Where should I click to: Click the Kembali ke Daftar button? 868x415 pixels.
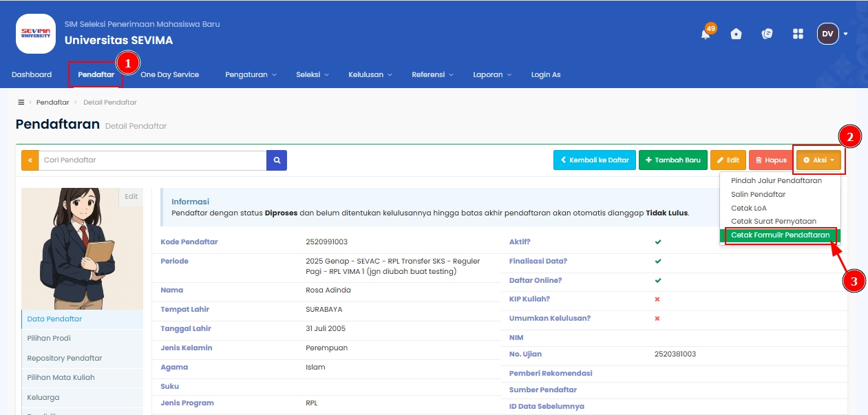click(594, 160)
